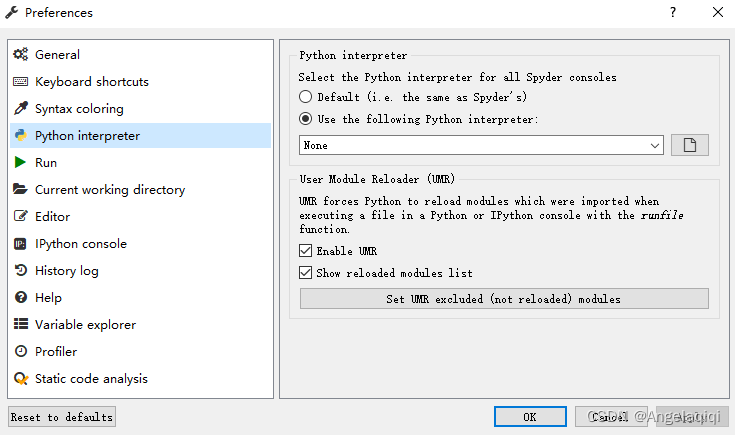Click the file browse icon button
The height and width of the screenshot is (435, 735).
coord(689,145)
